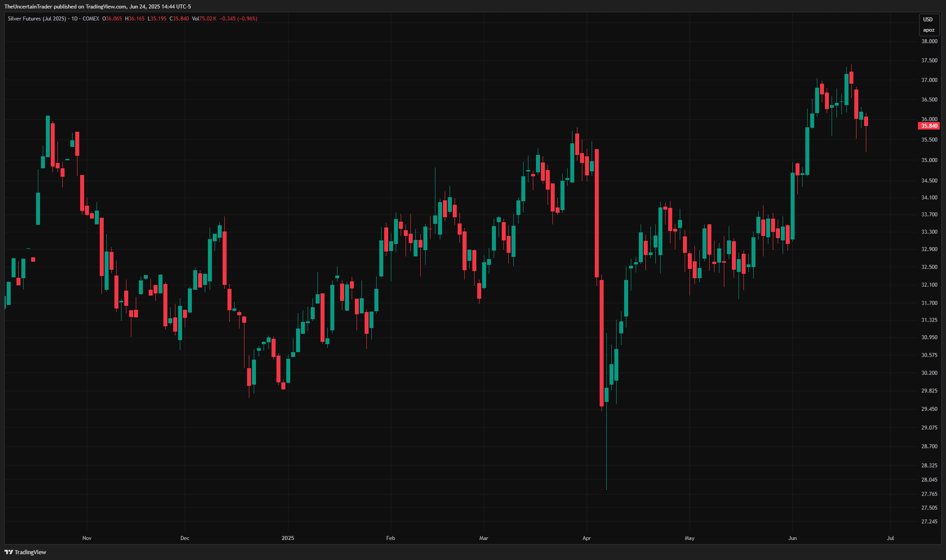Image resolution: width=946 pixels, height=560 pixels.
Task: Click the 27.505 price scale label
Action: pos(930,508)
